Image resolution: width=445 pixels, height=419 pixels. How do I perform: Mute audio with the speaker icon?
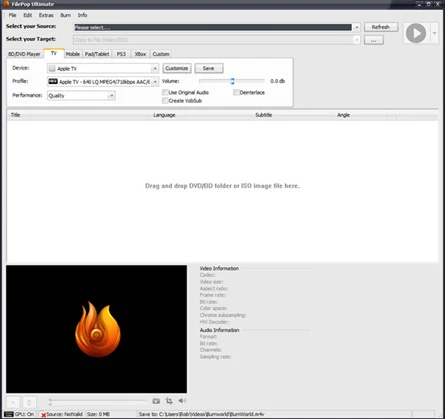(182, 401)
